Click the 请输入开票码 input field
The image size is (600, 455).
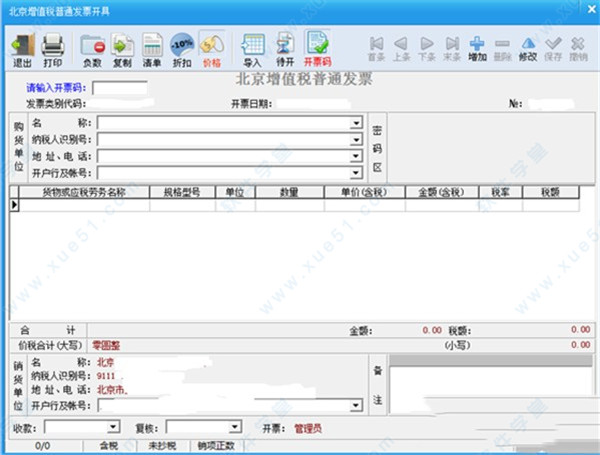click(x=118, y=88)
